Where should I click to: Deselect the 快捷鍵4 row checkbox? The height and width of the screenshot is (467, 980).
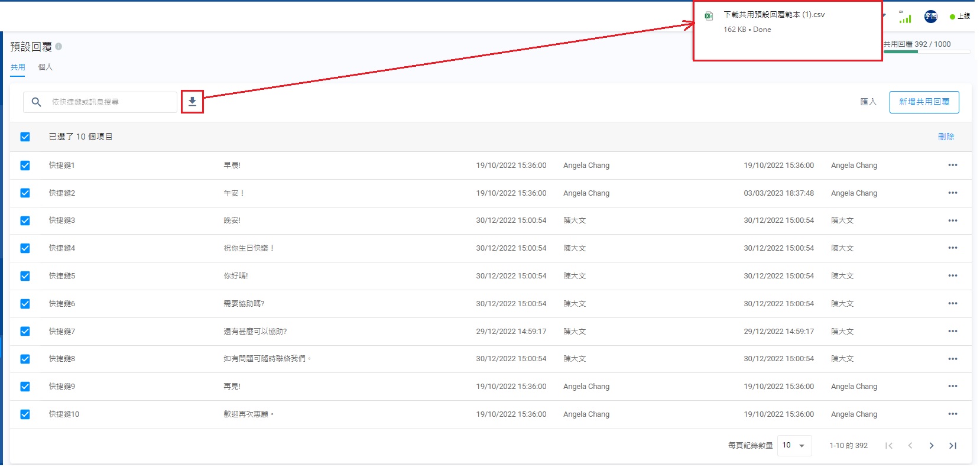pos(25,248)
